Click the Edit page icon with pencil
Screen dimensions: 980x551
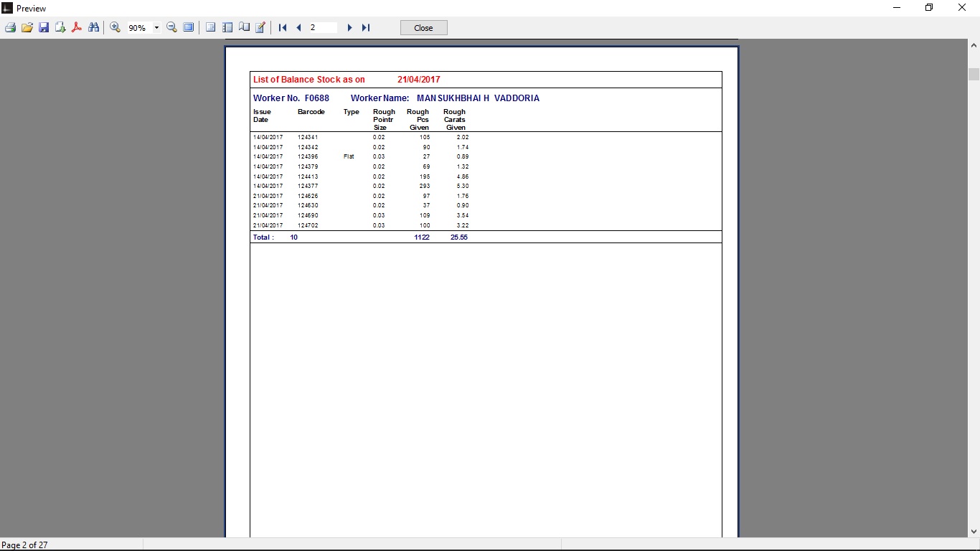point(260,27)
